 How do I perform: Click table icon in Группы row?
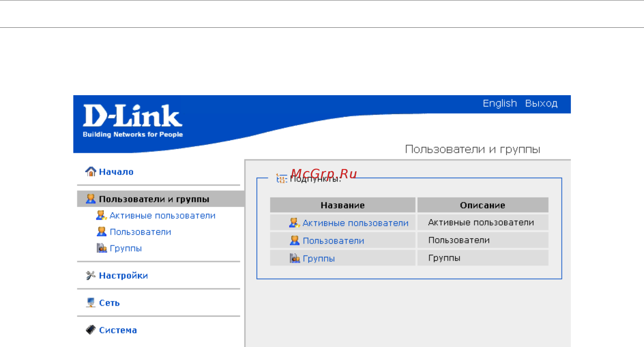294,258
